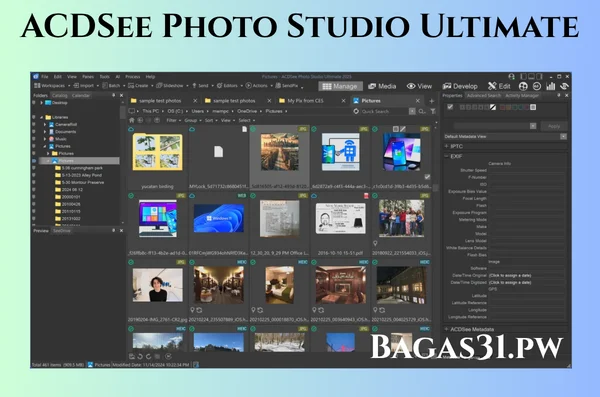Open the File menu

click(x=45, y=77)
